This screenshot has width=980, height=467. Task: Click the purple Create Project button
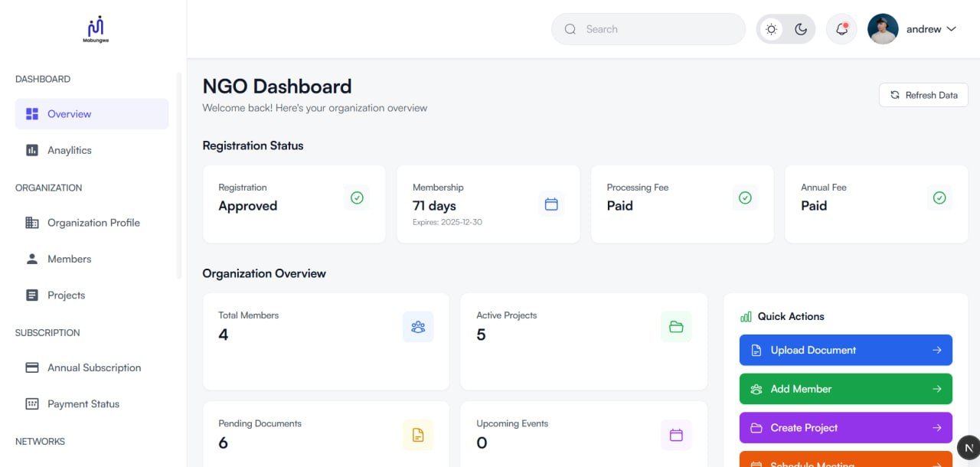[x=845, y=428]
